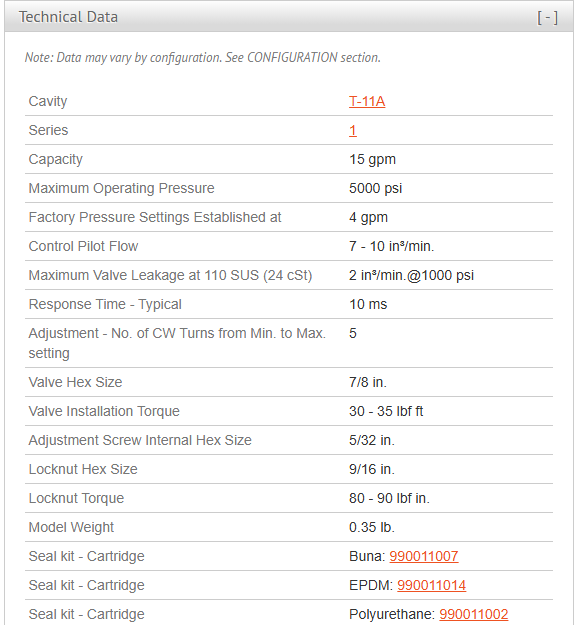Click the Response Time - Typical label
This screenshot has height=625, width=581.
pyautogui.click(x=105, y=305)
